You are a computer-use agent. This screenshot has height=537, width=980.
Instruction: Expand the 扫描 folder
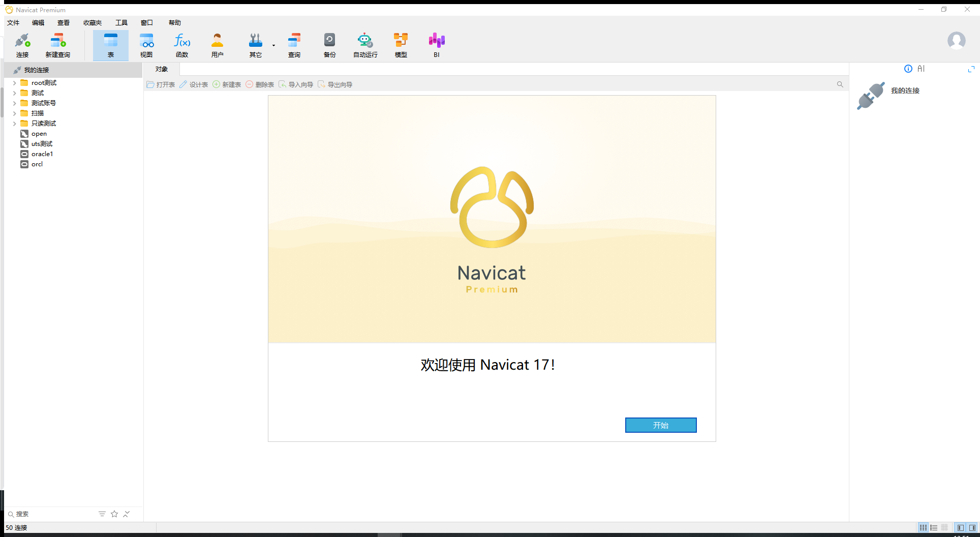tap(15, 113)
